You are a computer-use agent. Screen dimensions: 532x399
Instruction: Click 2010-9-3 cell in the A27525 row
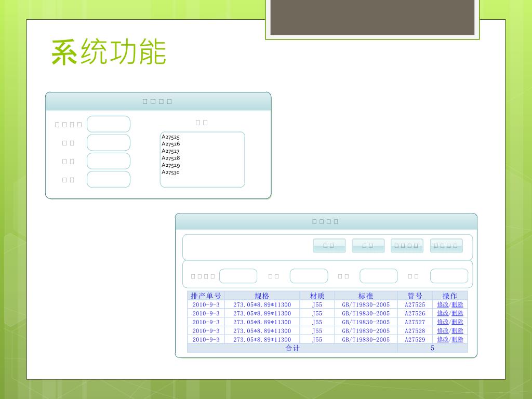[x=206, y=304]
